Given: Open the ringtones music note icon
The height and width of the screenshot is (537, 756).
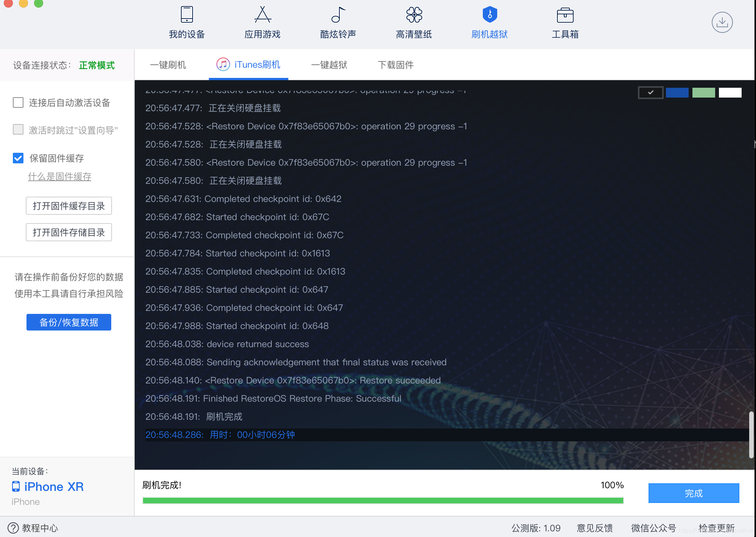Looking at the screenshot, I should point(338,15).
